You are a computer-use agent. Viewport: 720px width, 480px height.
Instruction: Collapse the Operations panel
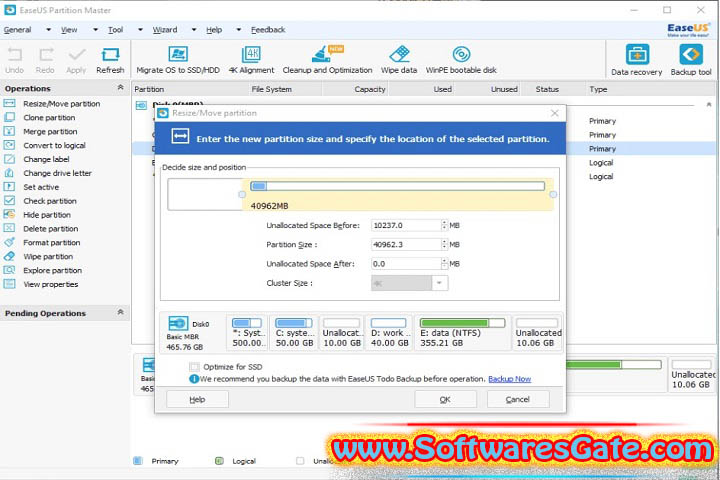click(x=120, y=87)
